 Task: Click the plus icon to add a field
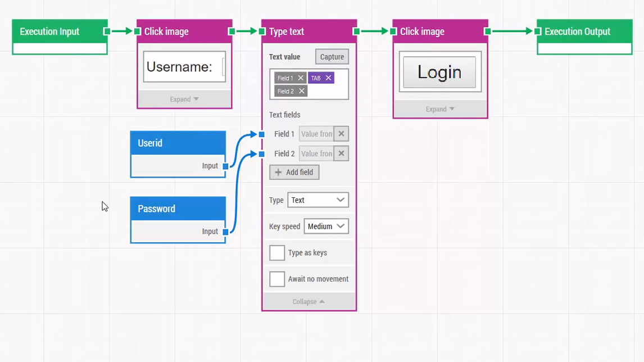point(279,172)
